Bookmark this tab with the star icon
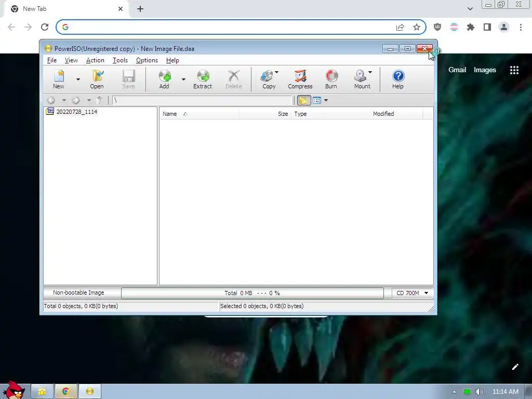The height and width of the screenshot is (399, 532). click(x=417, y=27)
